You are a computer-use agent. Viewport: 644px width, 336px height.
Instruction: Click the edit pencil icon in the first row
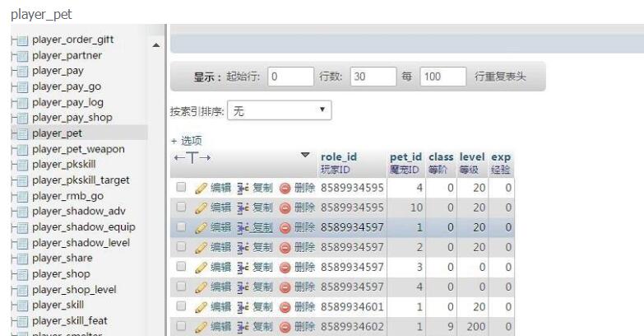point(201,188)
